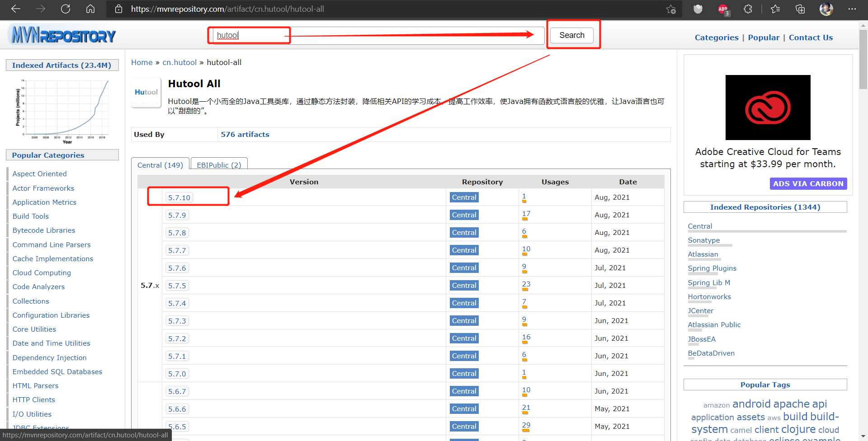Open the 576 artifacts link
The width and height of the screenshot is (868, 441).
pyautogui.click(x=245, y=134)
